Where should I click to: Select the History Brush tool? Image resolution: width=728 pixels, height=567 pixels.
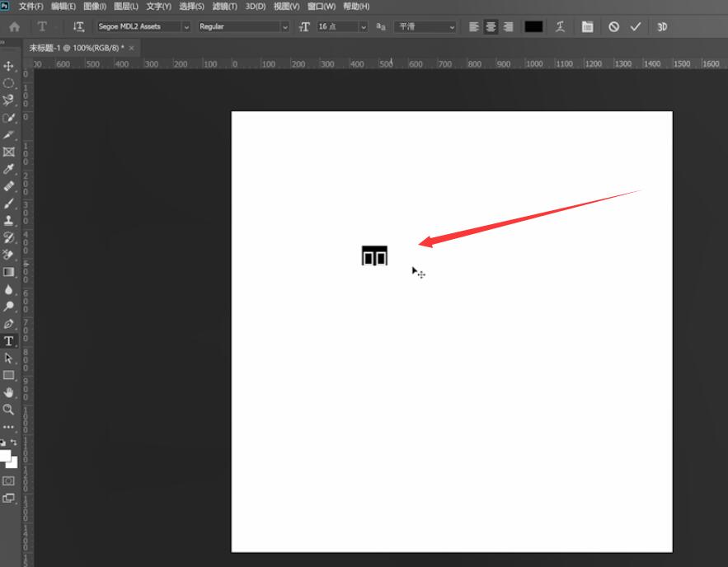[8, 237]
